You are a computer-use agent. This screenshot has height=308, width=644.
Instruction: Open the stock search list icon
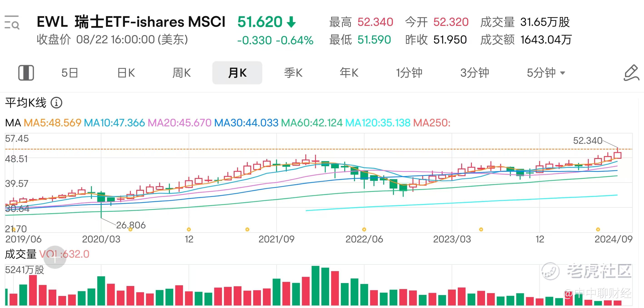(12, 22)
